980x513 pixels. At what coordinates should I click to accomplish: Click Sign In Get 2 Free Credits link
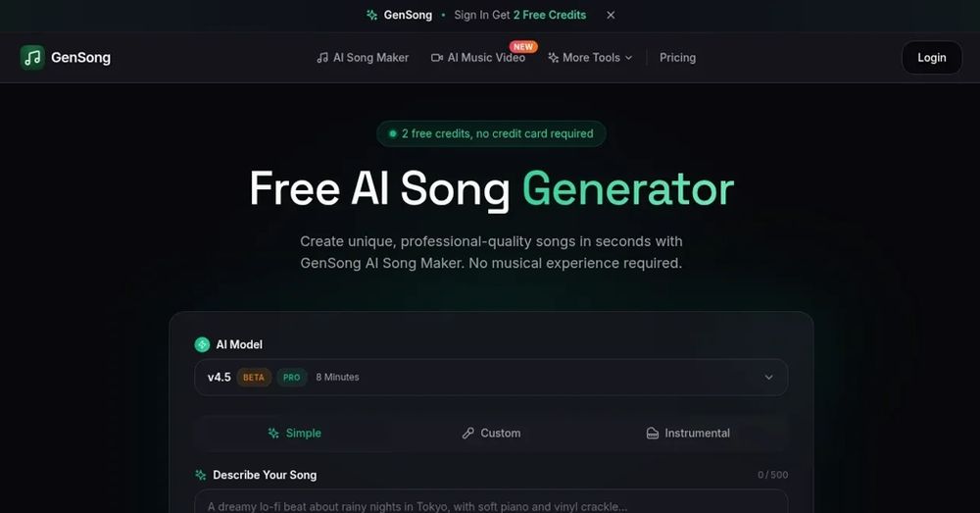point(520,15)
